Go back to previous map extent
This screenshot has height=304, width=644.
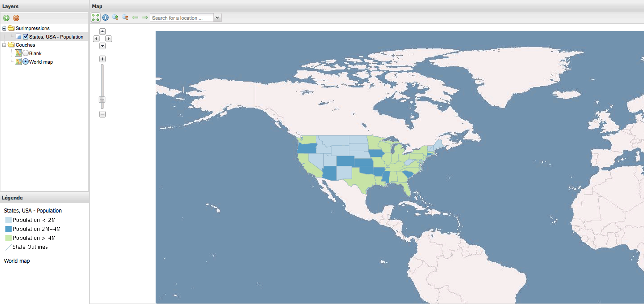(x=135, y=17)
